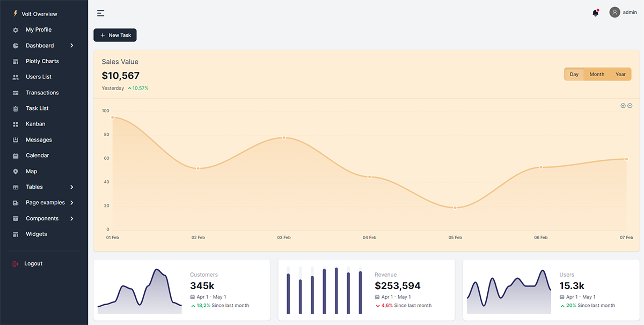Zoom in on the sales chart
644x325 pixels.
tap(623, 106)
